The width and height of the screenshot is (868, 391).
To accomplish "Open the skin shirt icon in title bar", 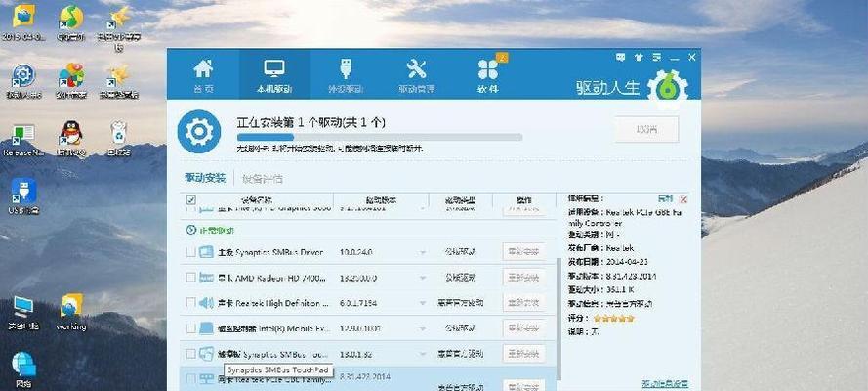I will click(639, 57).
